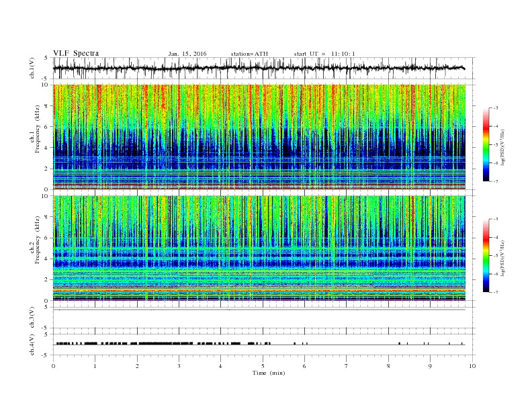Click the ch.4 pulse trace
This screenshot has height=411, width=532.
click(x=259, y=344)
